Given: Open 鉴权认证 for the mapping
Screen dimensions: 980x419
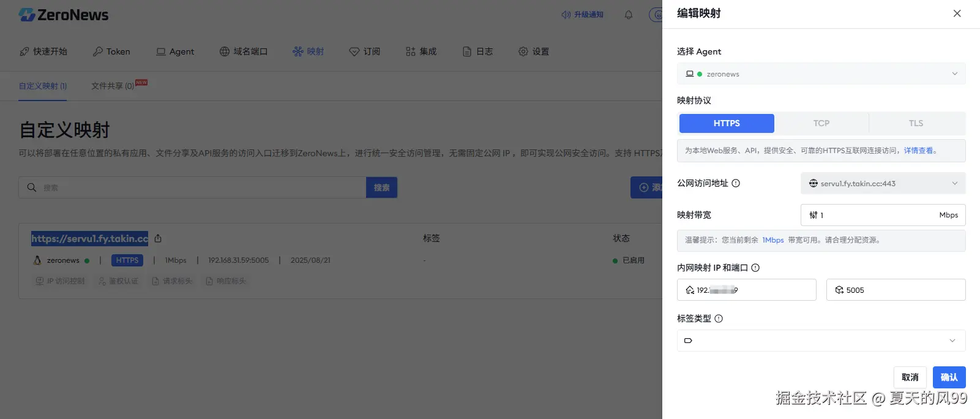Looking at the screenshot, I should [119, 281].
